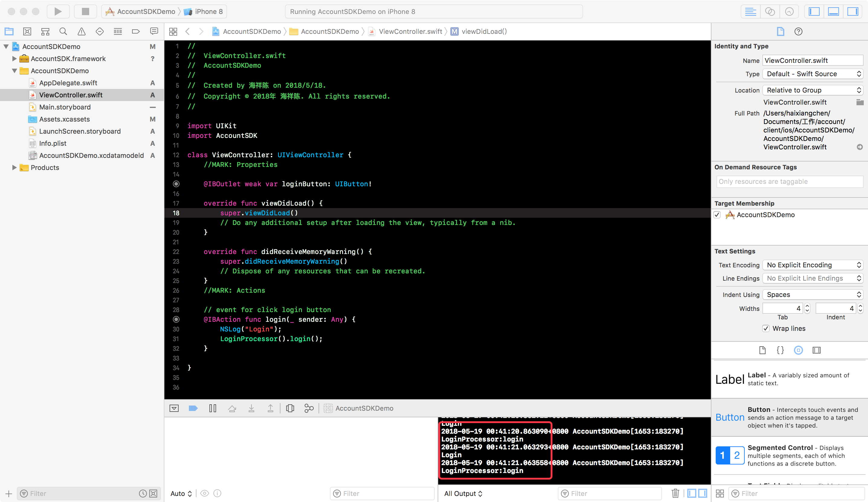Open the Text Encoding dropdown
The image size is (868, 502).
813,265
